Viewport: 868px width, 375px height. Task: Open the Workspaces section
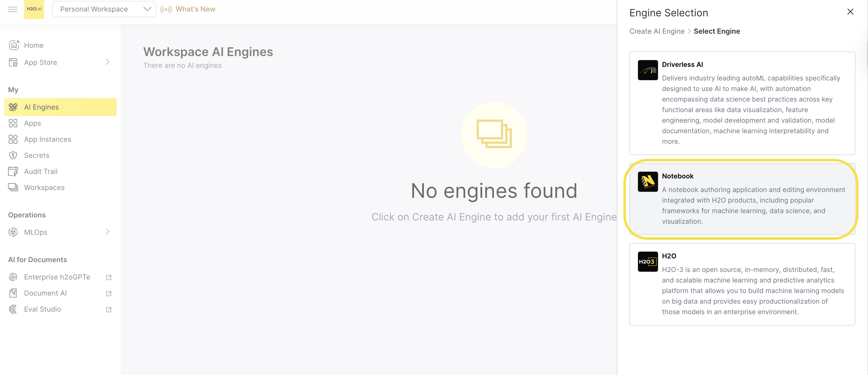click(x=44, y=187)
